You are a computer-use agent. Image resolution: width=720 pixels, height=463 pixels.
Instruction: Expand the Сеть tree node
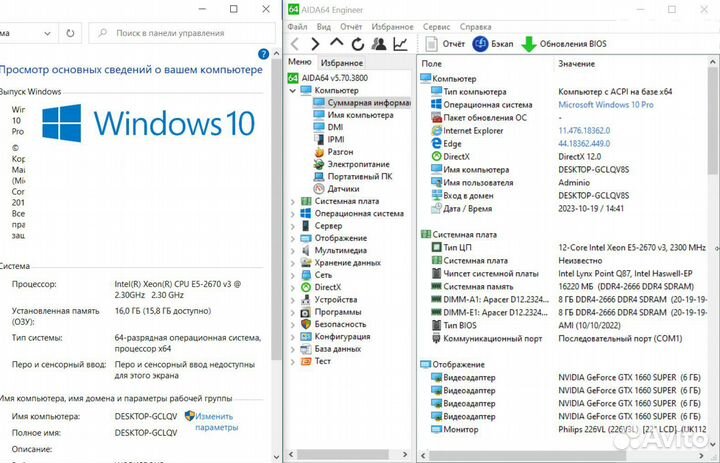pos(292,275)
